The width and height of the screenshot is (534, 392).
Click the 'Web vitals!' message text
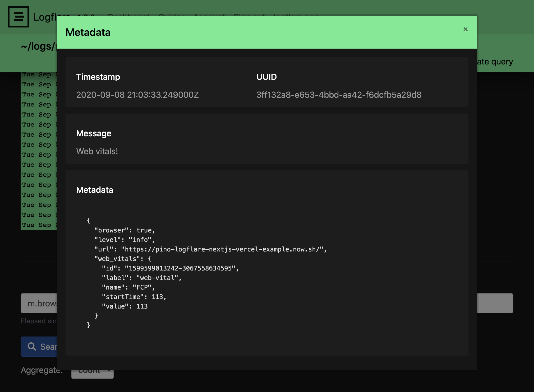click(97, 151)
